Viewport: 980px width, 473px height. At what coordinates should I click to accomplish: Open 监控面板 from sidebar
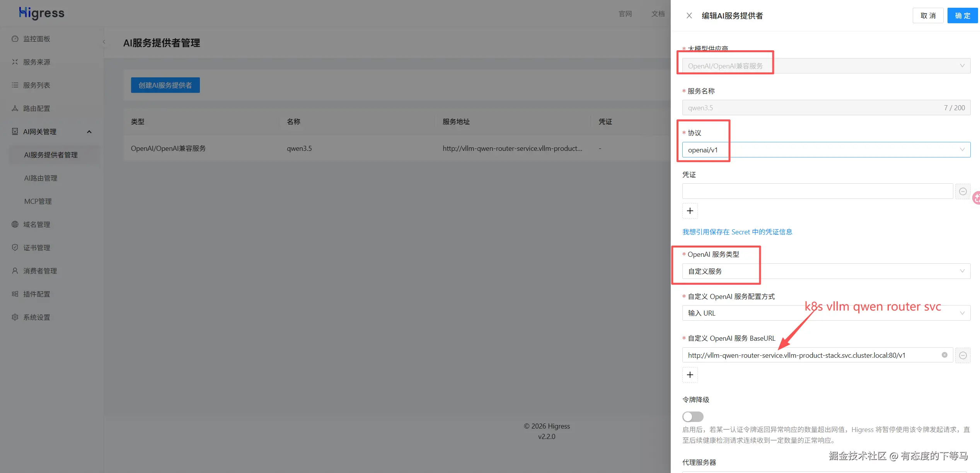[36, 39]
